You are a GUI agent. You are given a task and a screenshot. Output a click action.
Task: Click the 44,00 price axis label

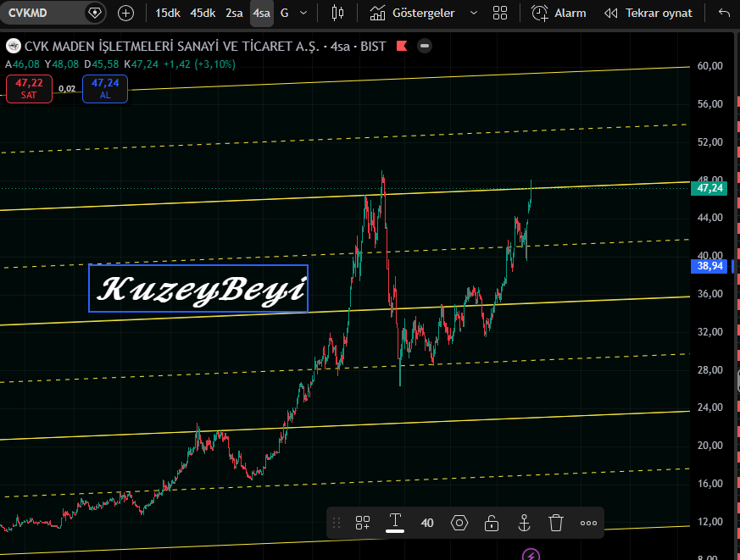[x=709, y=218]
